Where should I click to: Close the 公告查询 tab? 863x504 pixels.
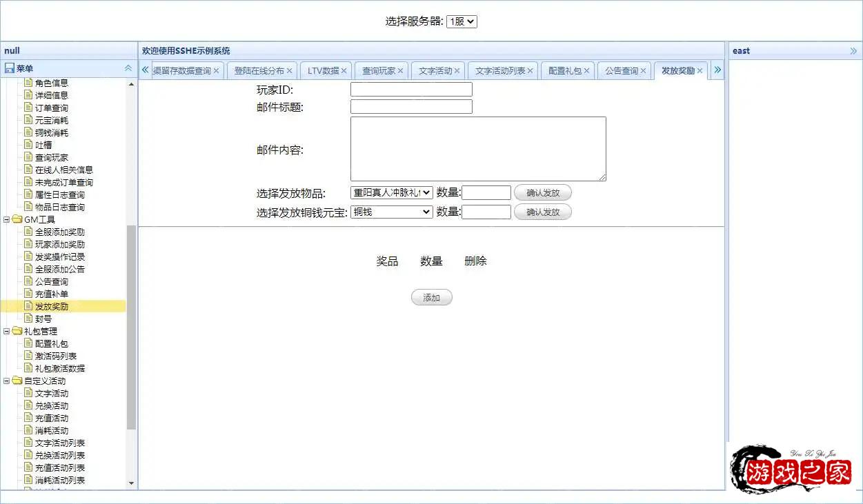[643, 70]
